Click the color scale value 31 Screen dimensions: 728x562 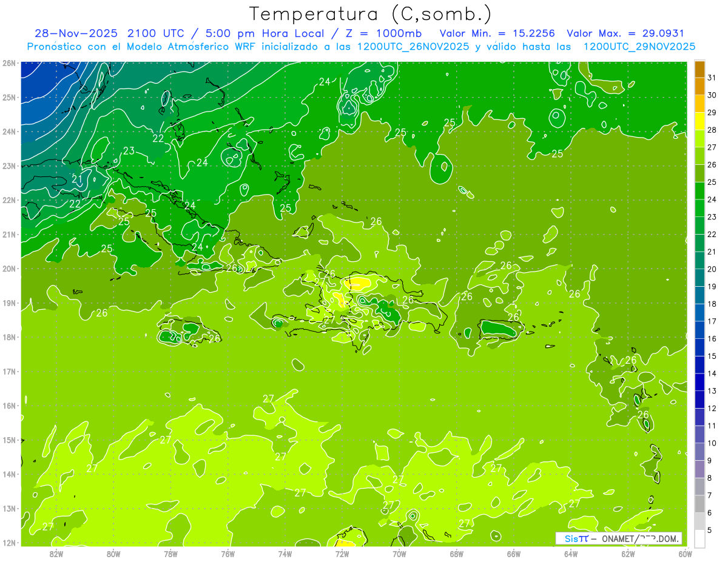(712, 78)
